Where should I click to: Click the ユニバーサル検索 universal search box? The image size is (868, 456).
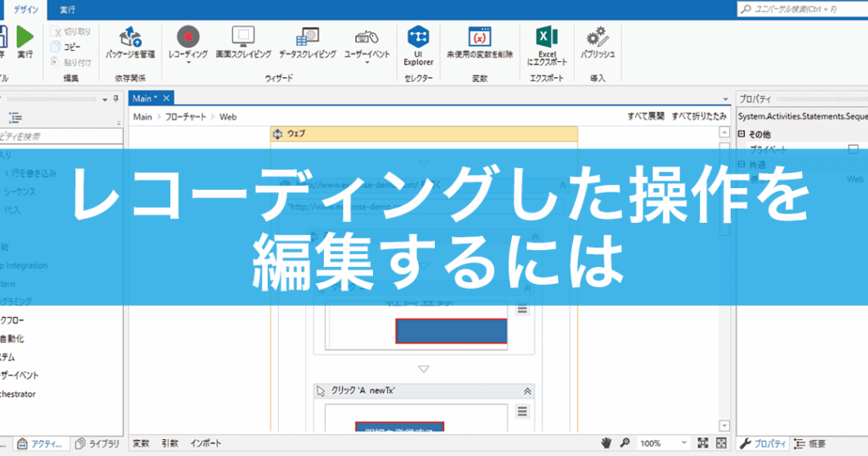pyautogui.click(x=801, y=9)
